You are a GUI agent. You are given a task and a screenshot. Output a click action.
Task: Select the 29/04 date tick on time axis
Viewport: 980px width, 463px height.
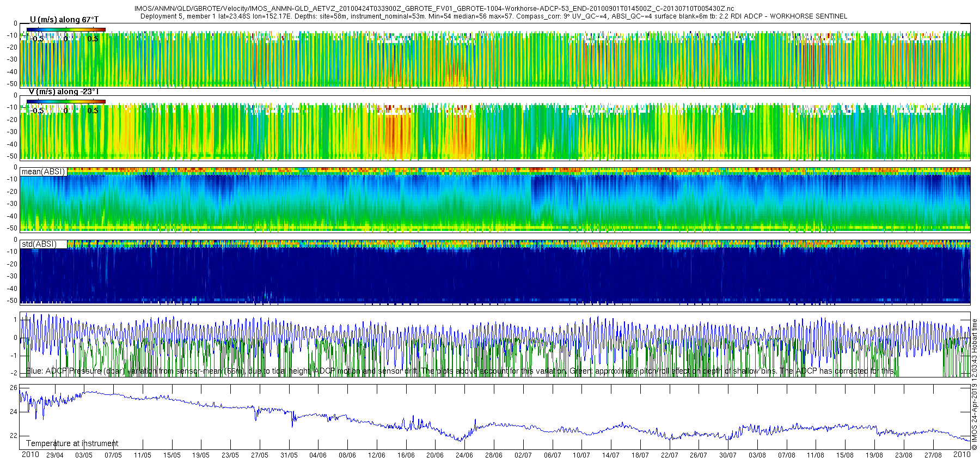click(54, 455)
